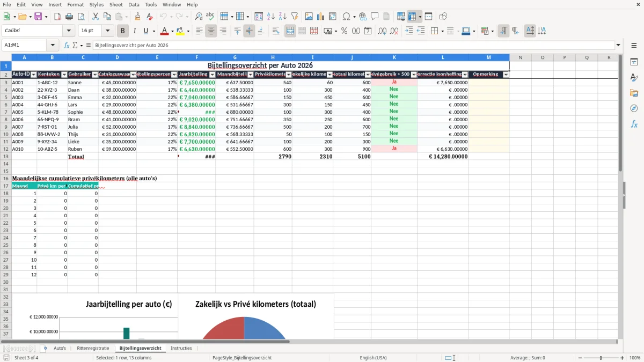The image size is (644, 362).
Task: Expand the Name Box dropdown
Action: coord(53,45)
